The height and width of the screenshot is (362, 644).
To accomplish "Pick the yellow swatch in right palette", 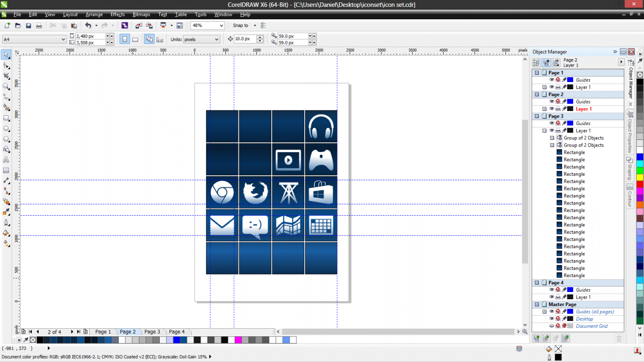I will tap(640, 177).
